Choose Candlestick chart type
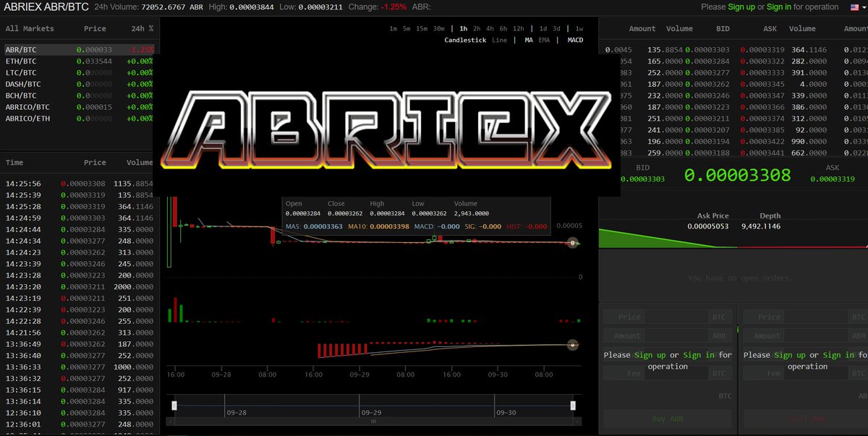Image resolution: width=868 pixels, height=436 pixels. (466, 40)
